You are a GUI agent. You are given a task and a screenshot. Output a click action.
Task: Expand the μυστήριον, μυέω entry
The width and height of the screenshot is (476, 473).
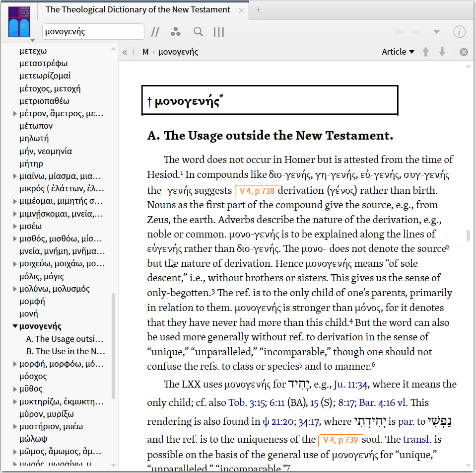point(14,426)
